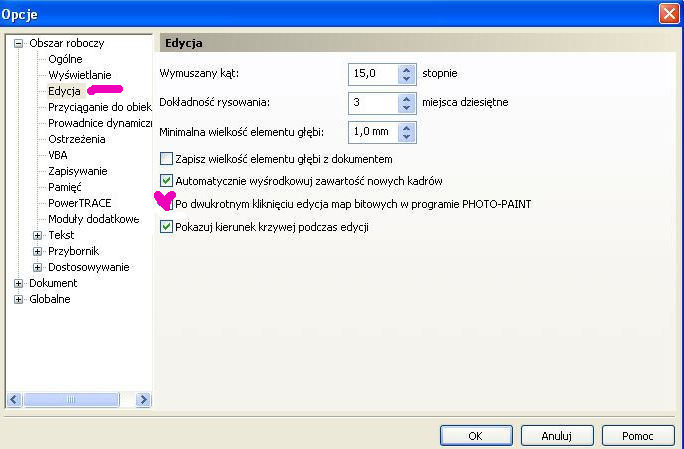684x449 pixels.
Task: Expand the Globalne tree node
Action: (18, 299)
